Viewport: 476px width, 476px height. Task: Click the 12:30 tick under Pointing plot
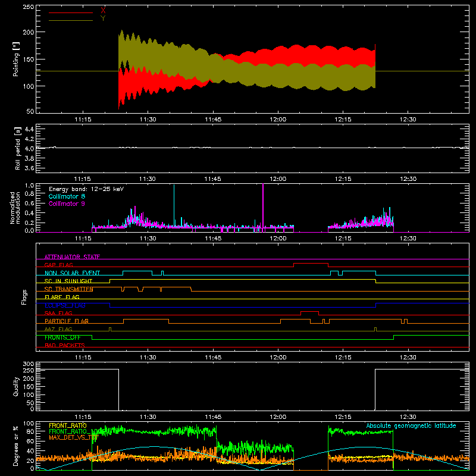[x=408, y=120]
